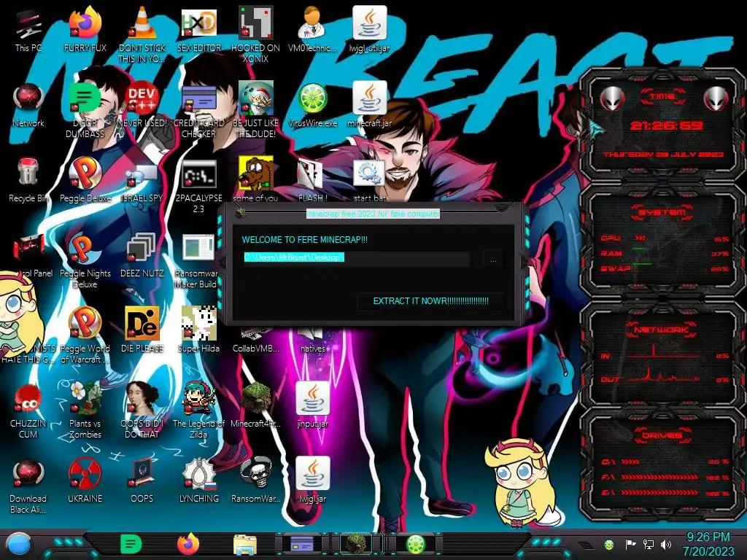The height and width of the screenshot is (560, 747).
Task: Click the C:\ drive usage bar
Action: point(665,462)
